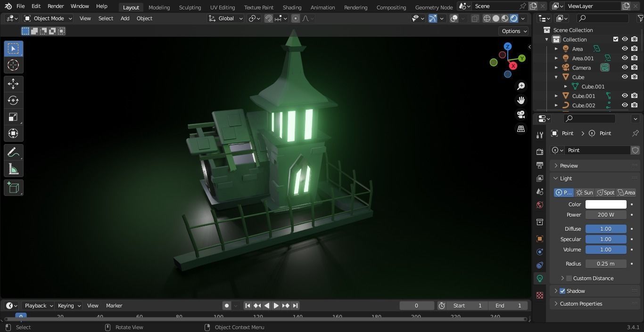Open the Scene properties tab
Image resolution: width=644 pixels, height=332 pixels.
click(x=540, y=192)
